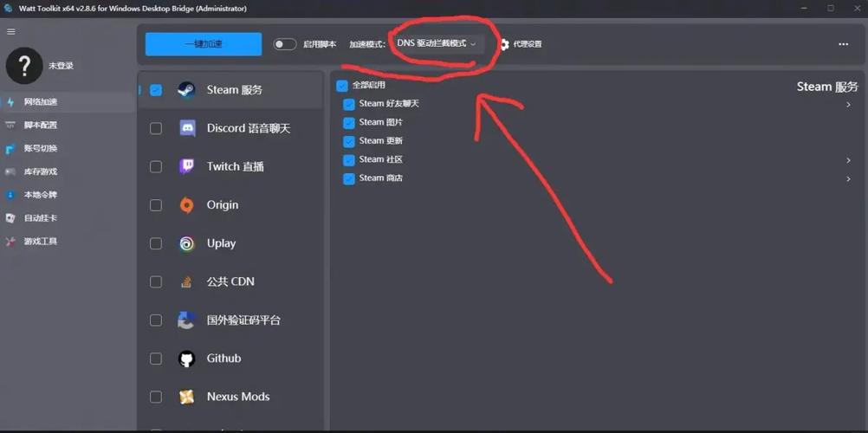This screenshot has height=433, width=868.
Task: Click the Github icon
Action: pyautogui.click(x=186, y=359)
